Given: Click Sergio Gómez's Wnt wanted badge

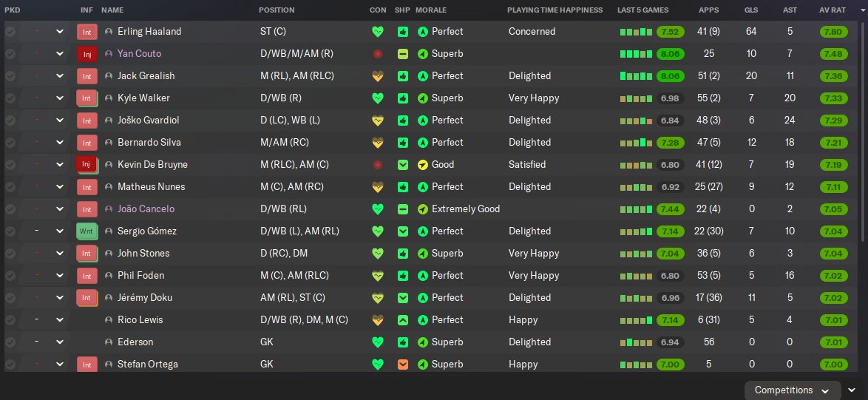Looking at the screenshot, I should pyautogui.click(x=87, y=231).
